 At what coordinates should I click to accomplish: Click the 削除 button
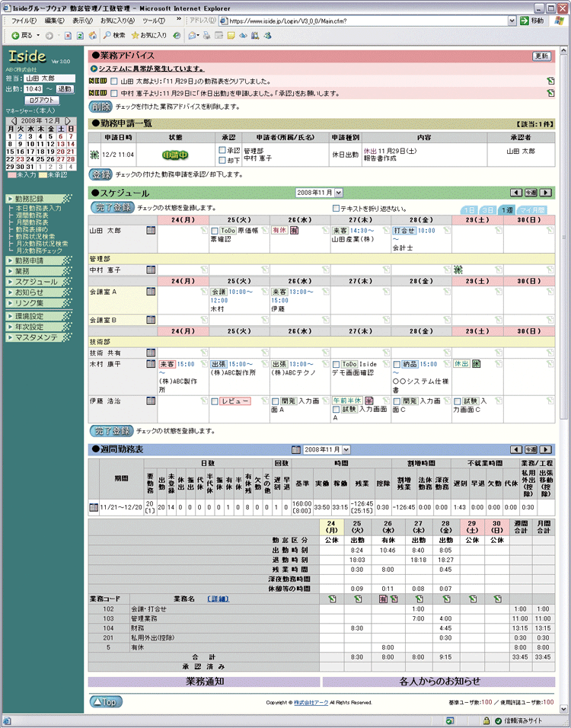(x=100, y=107)
